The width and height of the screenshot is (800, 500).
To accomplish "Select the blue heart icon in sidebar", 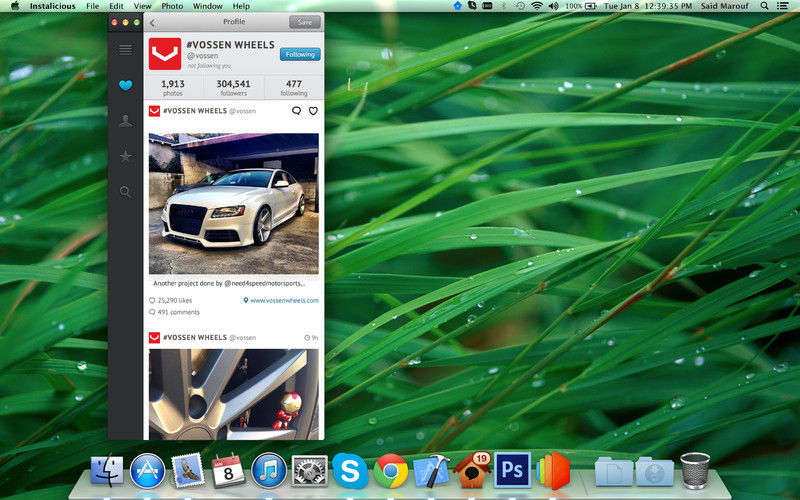I will point(126,85).
